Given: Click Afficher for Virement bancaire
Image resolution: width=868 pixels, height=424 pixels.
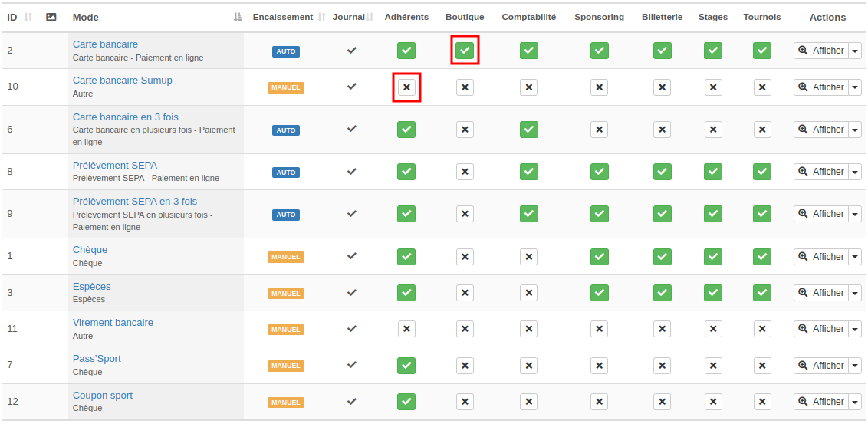Looking at the screenshot, I should point(821,330).
